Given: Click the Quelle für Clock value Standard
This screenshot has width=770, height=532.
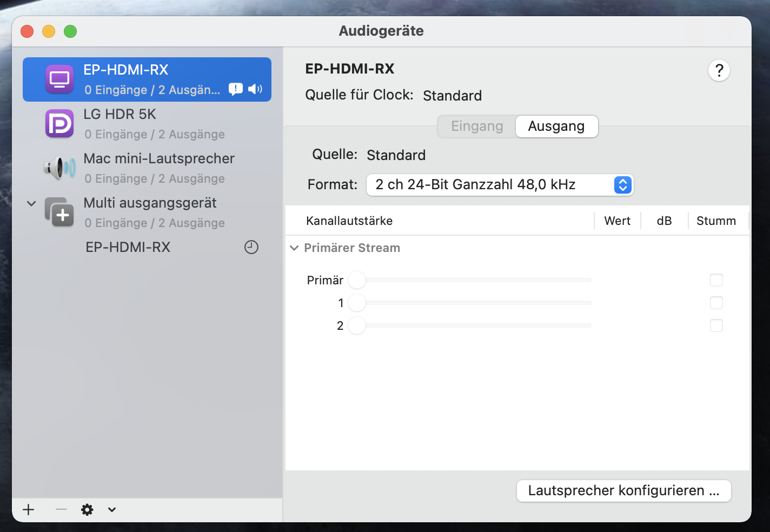Looking at the screenshot, I should coord(453,96).
